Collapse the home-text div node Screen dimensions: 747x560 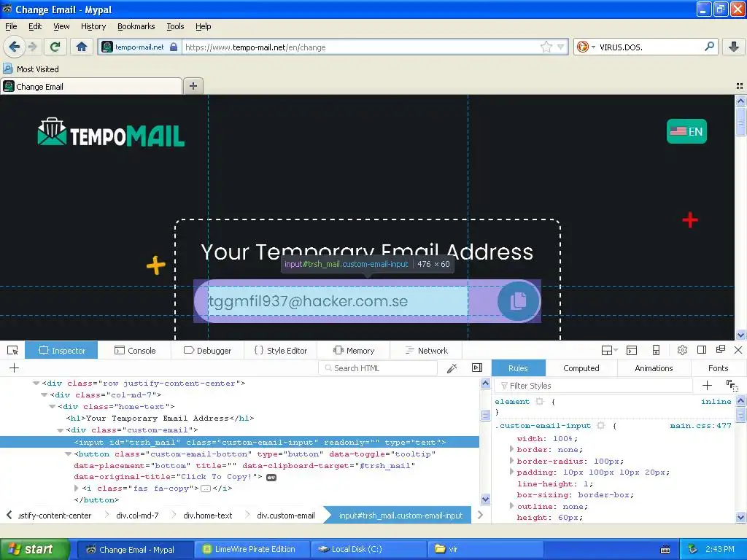coord(53,407)
